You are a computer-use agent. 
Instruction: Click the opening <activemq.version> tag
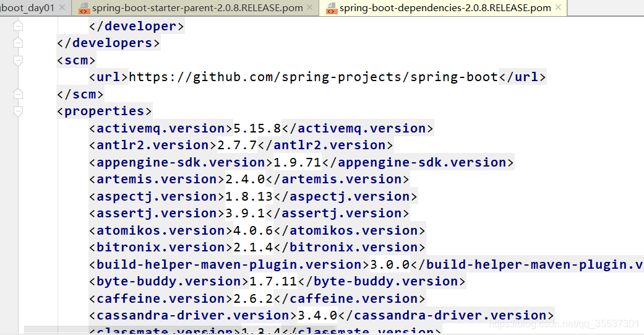161,129
